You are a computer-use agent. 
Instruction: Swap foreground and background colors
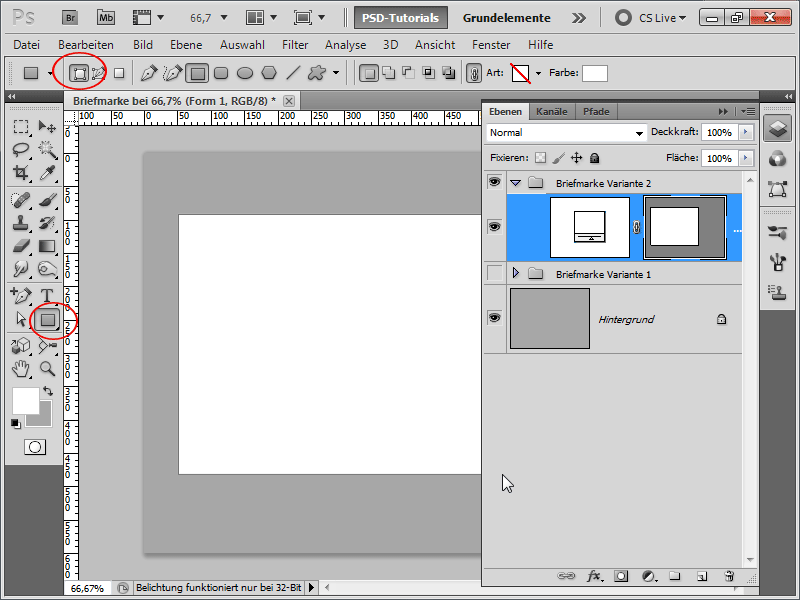point(48,391)
